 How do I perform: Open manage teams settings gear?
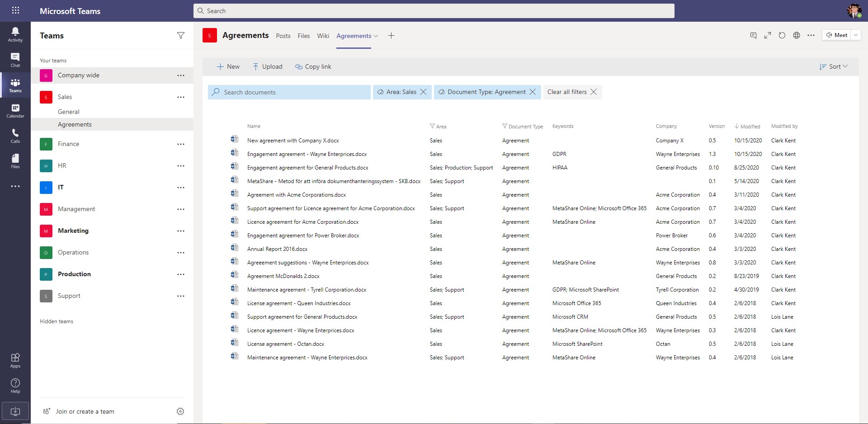(180, 411)
